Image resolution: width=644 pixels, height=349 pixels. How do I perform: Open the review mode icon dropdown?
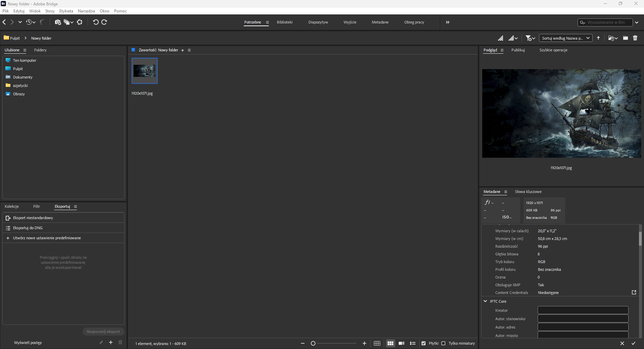click(69, 22)
